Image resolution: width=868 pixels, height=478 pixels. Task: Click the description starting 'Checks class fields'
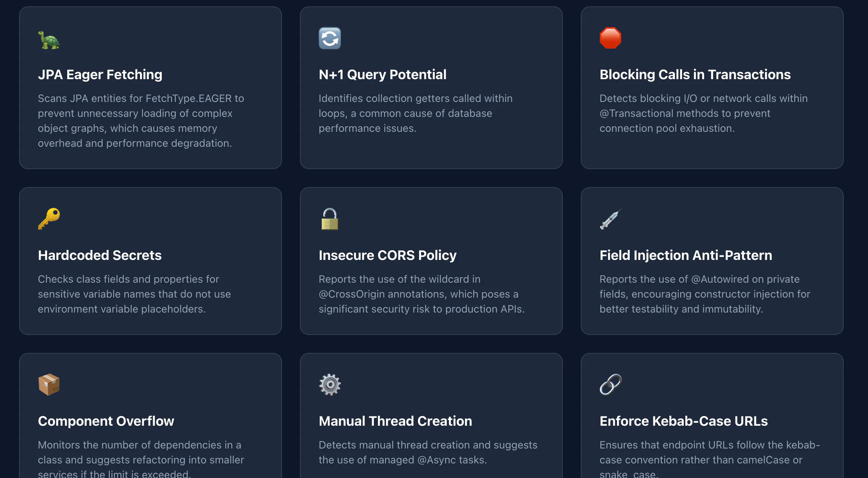[x=134, y=294]
